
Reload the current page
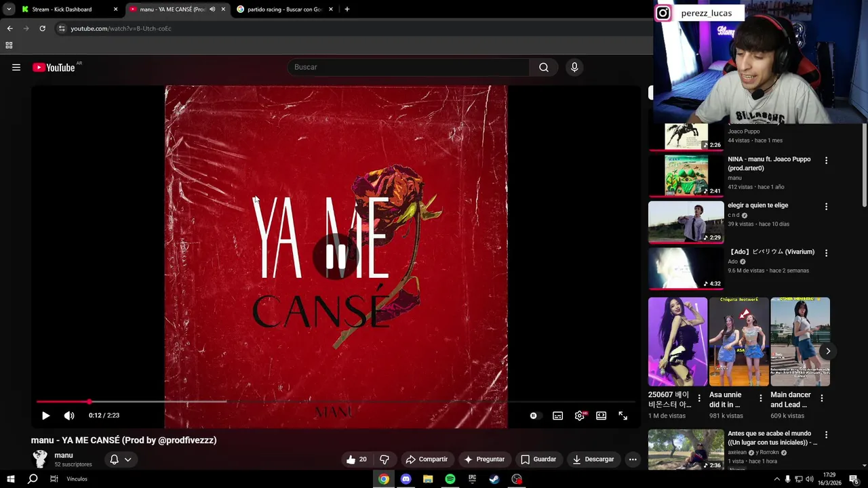42,28
